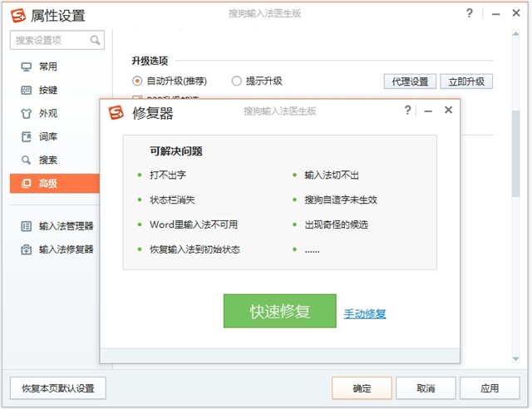Viewport: 532px width, 409px height.
Task: Click the settings vertical scrollbar thumb
Action: 515,154
